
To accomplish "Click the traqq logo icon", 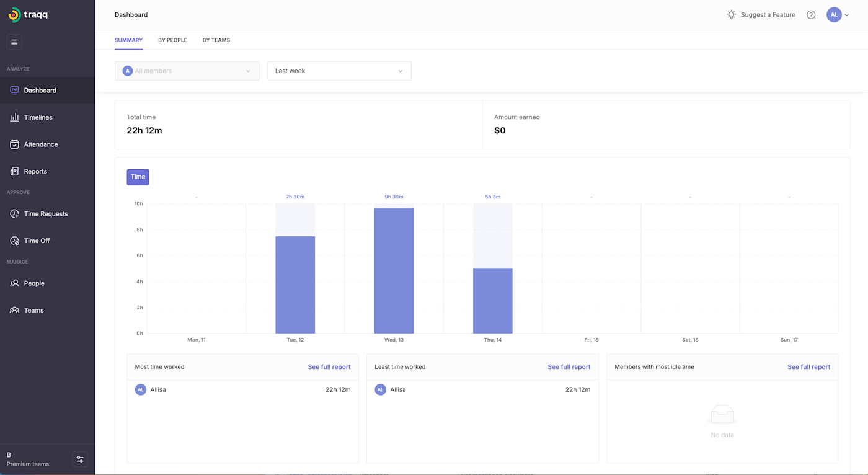I will [x=14, y=15].
